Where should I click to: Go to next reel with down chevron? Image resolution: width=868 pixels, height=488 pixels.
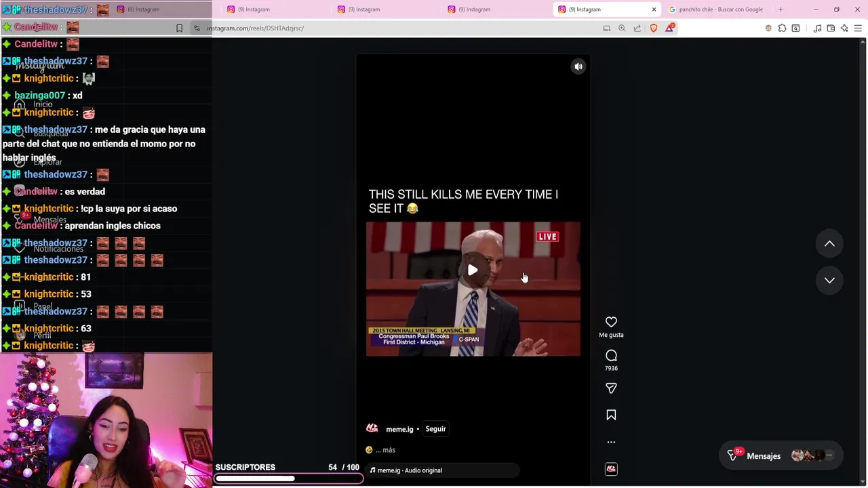(x=829, y=280)
